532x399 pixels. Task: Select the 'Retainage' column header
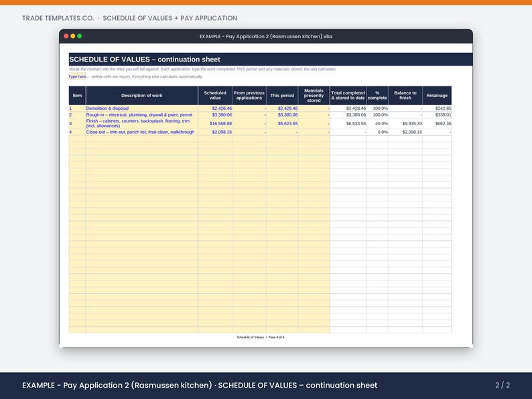click(437, 95)
